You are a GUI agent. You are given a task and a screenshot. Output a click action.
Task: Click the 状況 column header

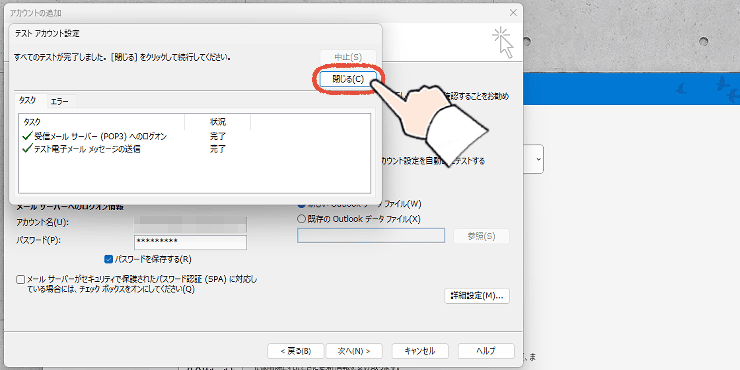pos(218,122)
